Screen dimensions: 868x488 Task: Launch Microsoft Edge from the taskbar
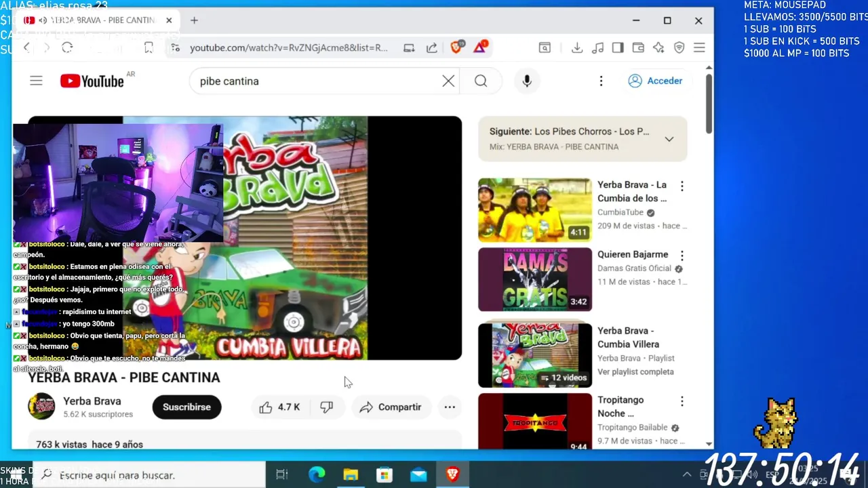coord(317,475)
